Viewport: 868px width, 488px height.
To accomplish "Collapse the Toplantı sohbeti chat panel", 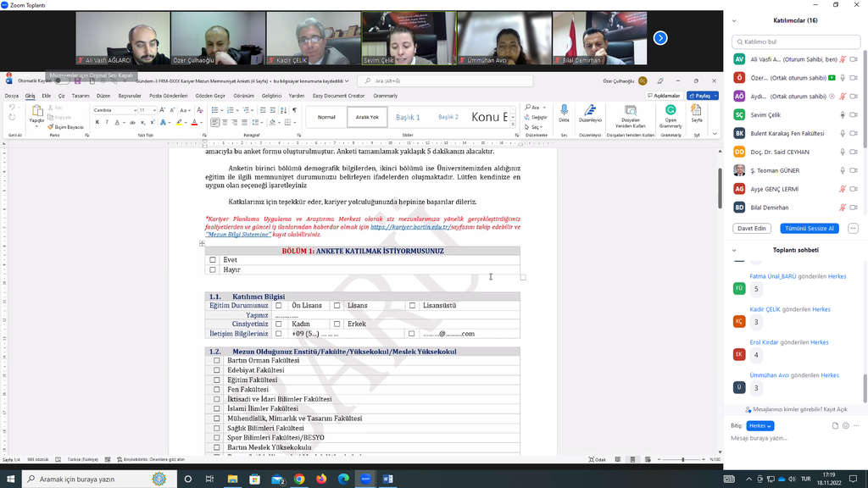I will click(737, 250).
